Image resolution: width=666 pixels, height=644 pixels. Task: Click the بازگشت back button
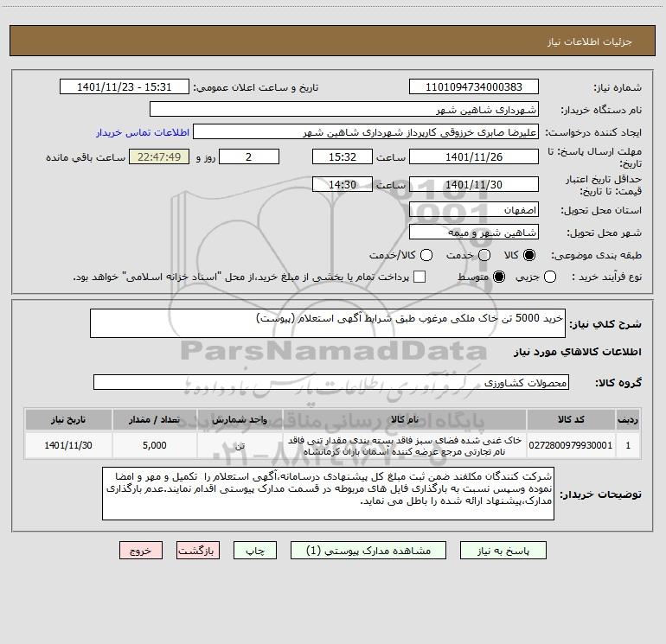point(198,551)
